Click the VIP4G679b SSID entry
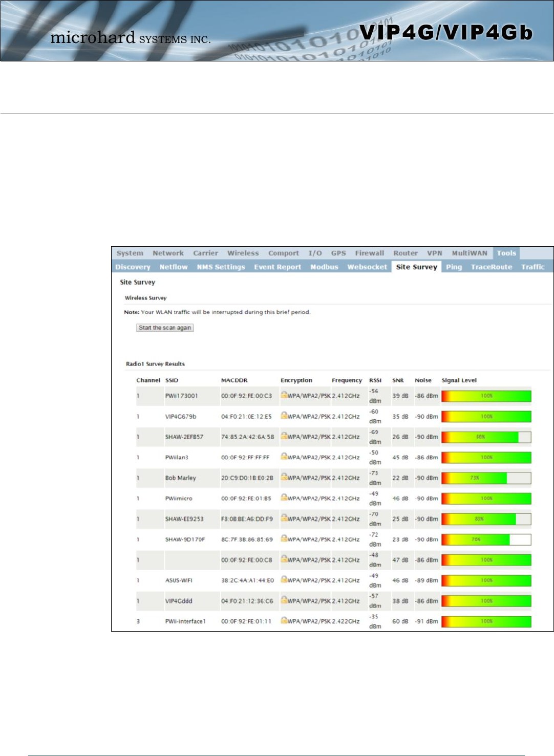 (181, 417)
